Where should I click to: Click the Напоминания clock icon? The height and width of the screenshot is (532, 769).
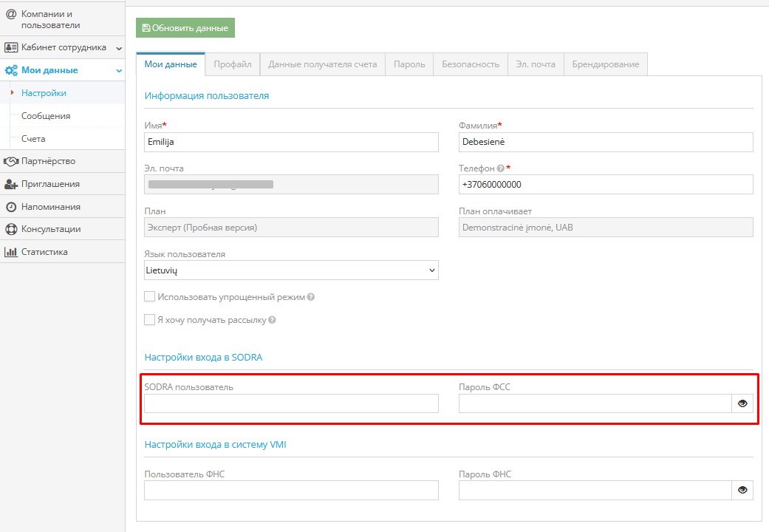pyautogui.click(x=11, y=207)
